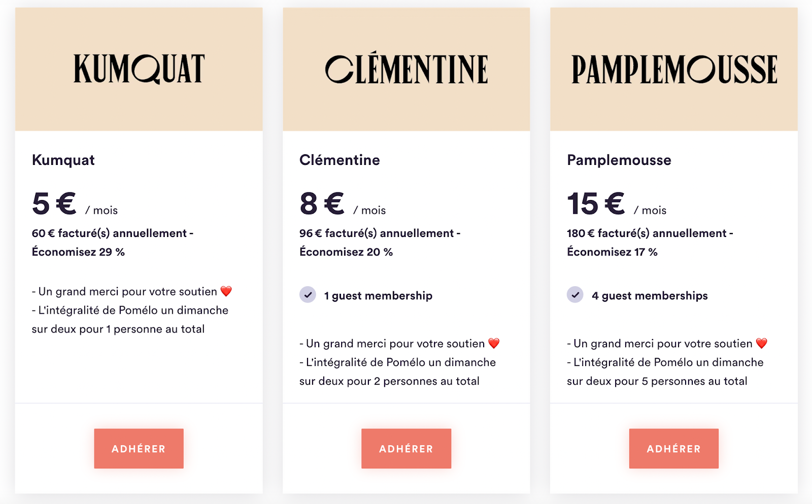Click the heart emoji in the Pamplemousse card
The width and height of the screenshot is (812, 504).
pos(761,343)
